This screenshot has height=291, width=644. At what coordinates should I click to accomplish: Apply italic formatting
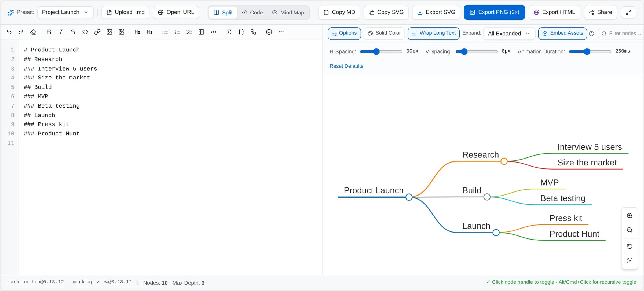pyautogui.click(x=61, y=32)
